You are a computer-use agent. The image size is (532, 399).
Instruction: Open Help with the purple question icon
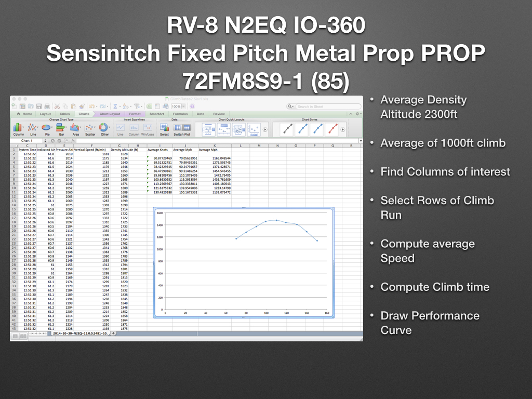point(192,107)
